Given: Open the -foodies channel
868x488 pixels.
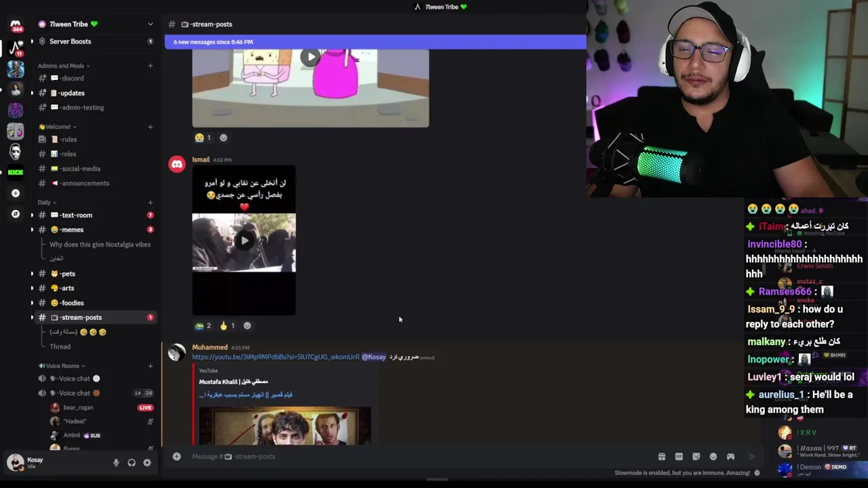Looking at the screenshot, I should [96, 303].
